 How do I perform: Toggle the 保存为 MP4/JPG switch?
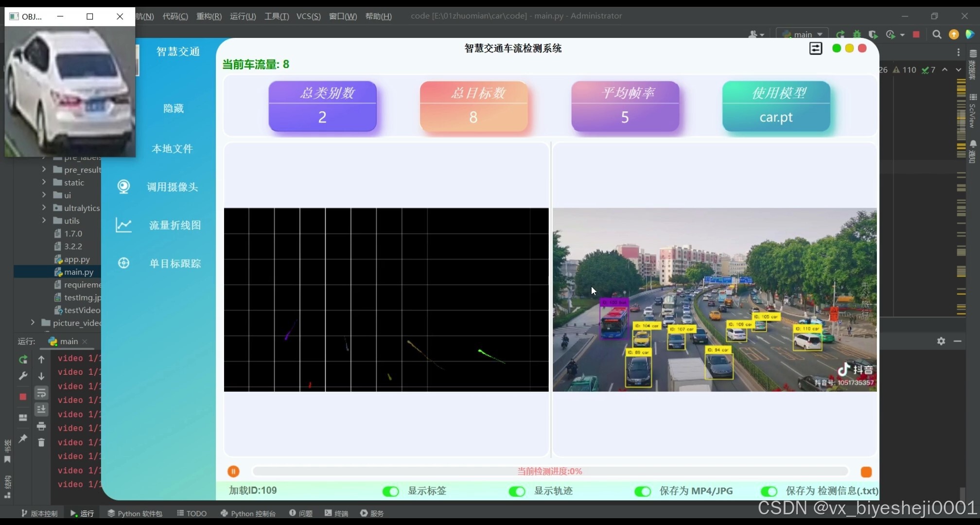pyautogui.click(x=643, y=491)
